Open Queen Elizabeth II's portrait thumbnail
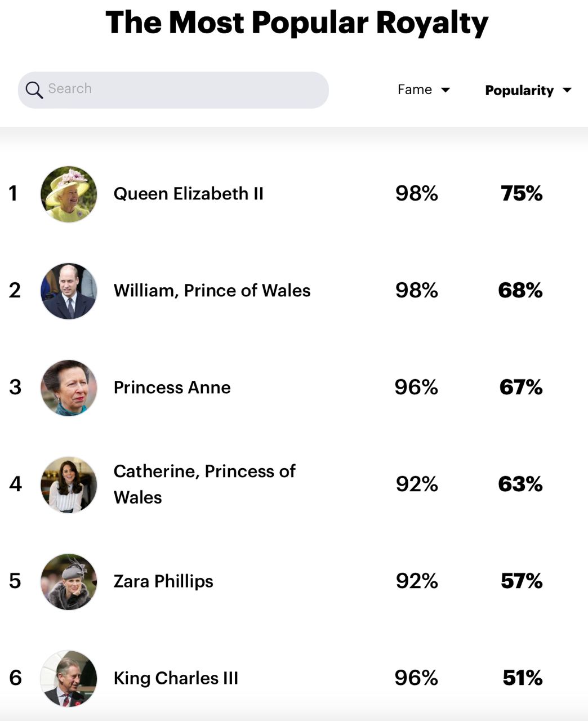Image resolution: width=588 pixels, height=721 pixels. click(69, 194)
